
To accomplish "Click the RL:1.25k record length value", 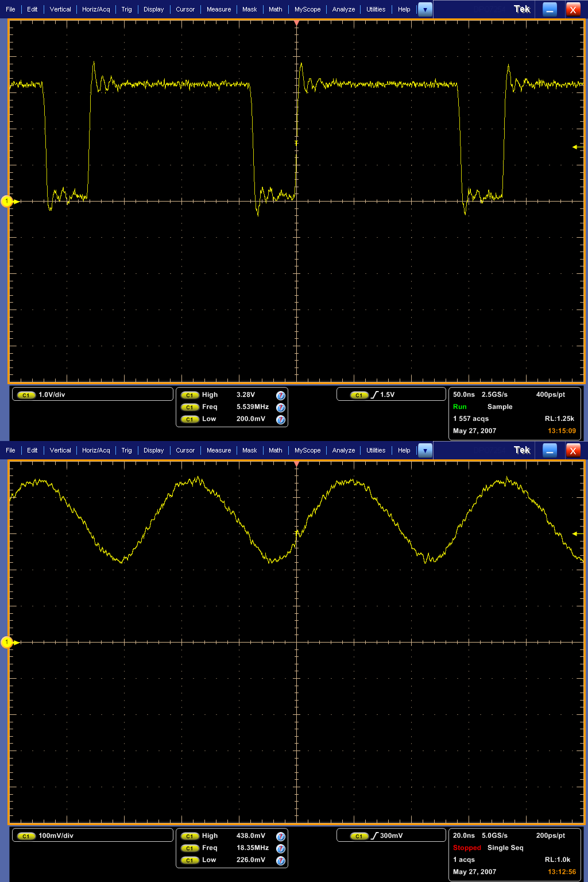I will [x=559, y=419].
